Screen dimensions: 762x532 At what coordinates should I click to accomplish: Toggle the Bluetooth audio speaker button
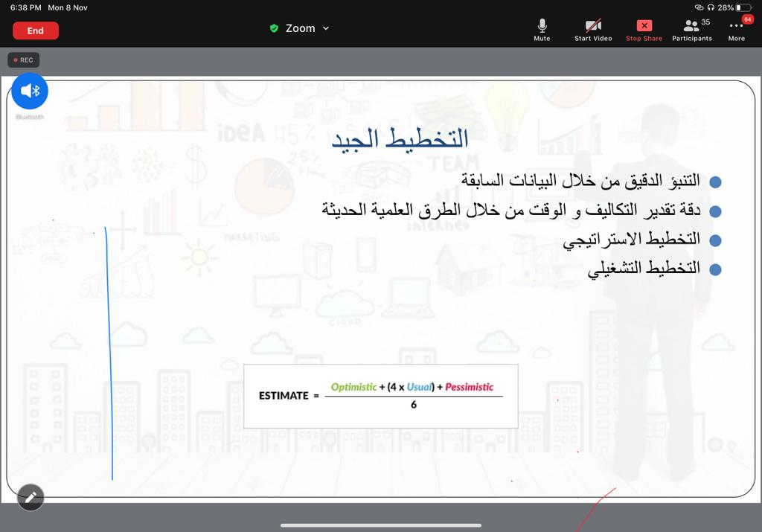(30, 91)
